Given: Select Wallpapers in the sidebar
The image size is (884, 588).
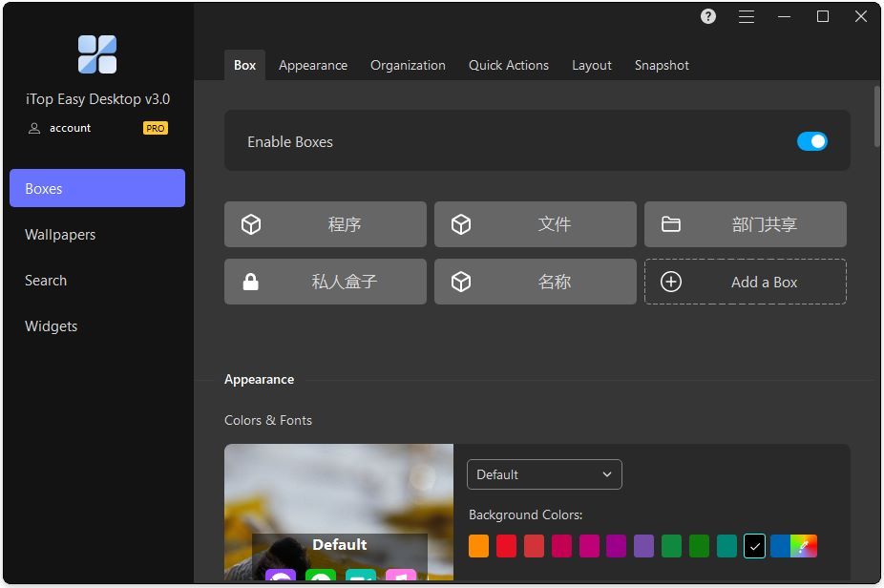Looking at the screenshot, I should (x=60, y=235).
